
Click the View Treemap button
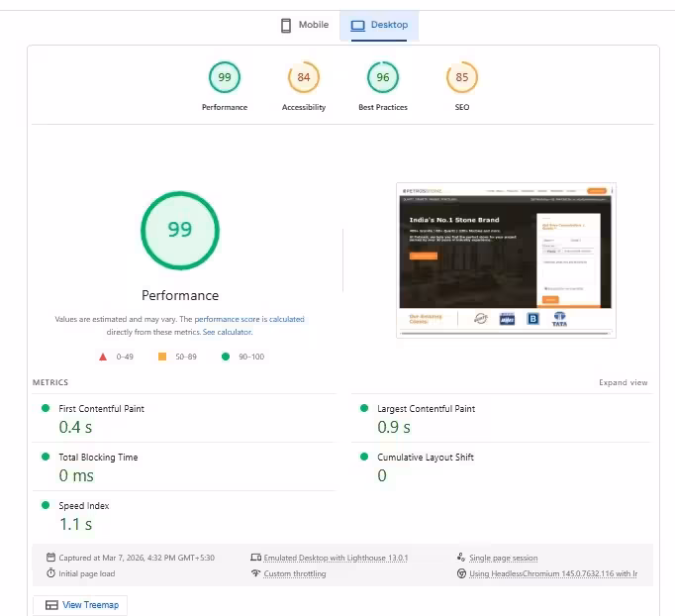[x=80, y=605]
